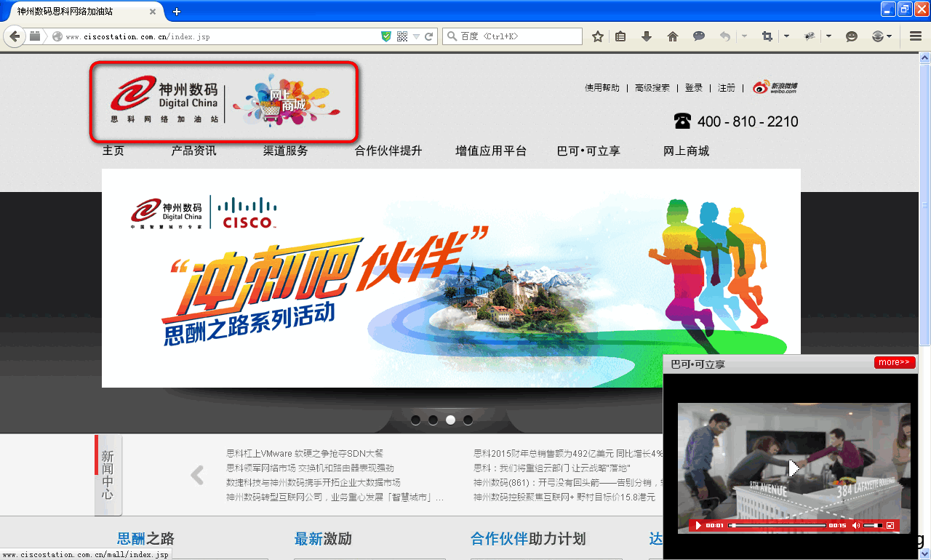Open the chat bubble toolbar icon

699,36
